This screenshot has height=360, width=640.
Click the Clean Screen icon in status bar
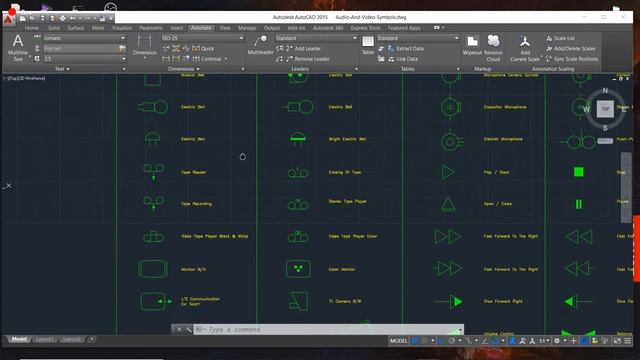[617, 340]
